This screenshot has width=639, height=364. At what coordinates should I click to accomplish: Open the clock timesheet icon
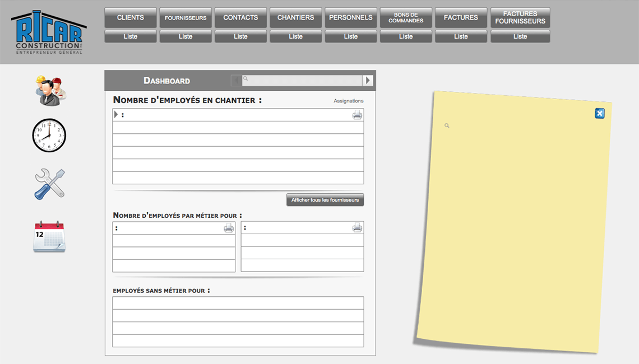pos(49,136)
